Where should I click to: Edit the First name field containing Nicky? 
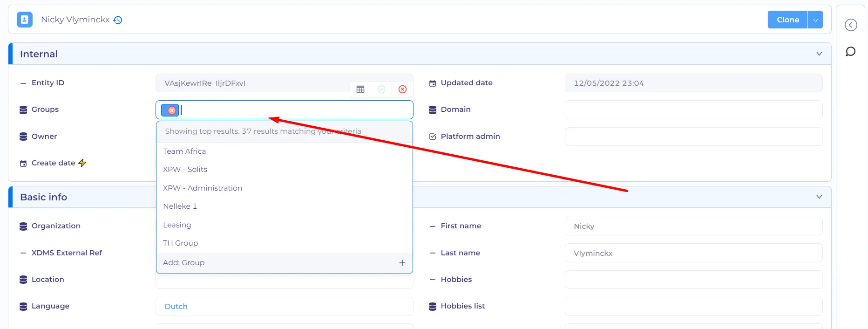coord(694,226)
